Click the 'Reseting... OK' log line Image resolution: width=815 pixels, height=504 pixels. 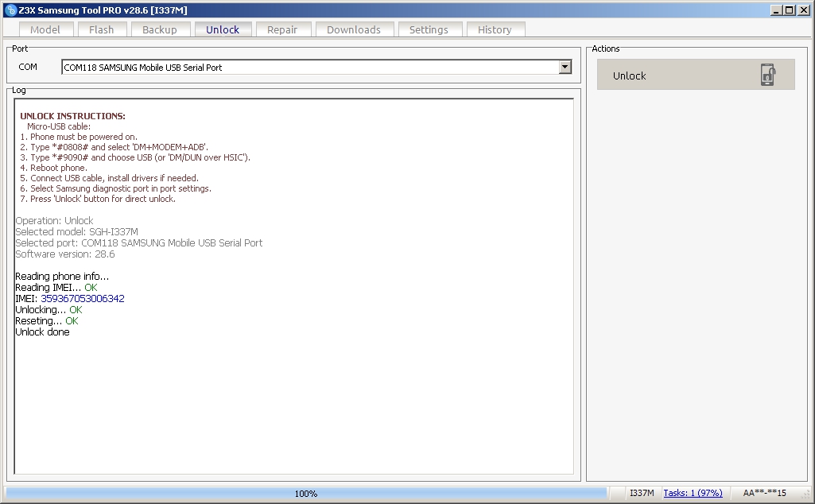(x=47, y=321)
